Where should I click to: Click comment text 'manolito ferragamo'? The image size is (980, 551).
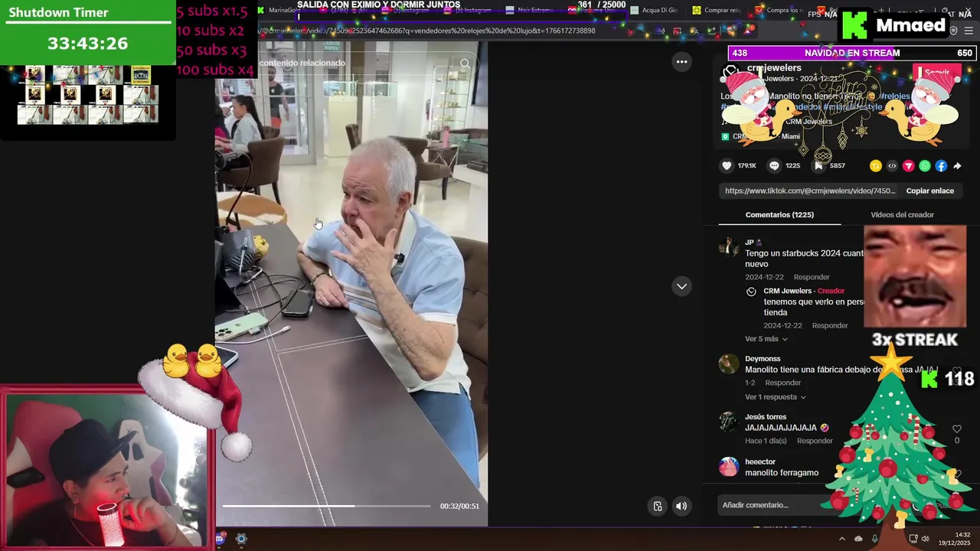(782, 473)
